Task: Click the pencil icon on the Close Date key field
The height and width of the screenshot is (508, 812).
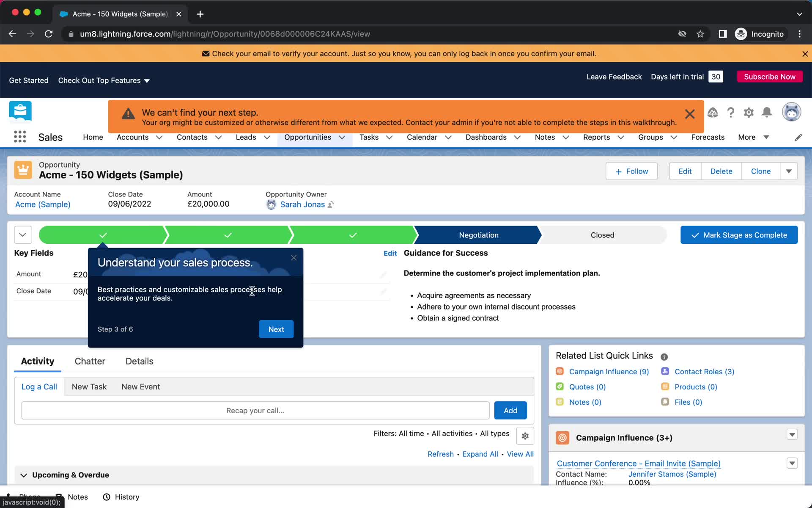Action: pyautogui.click(x=383, y=291)
